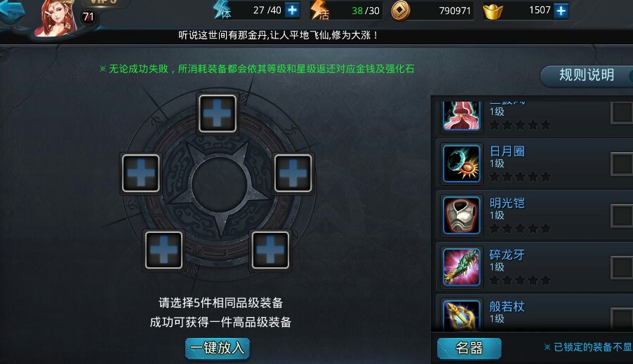This screenshot has width=633, height=364.
Task: Check the box for 日月圈
Action: click(622, 164)
